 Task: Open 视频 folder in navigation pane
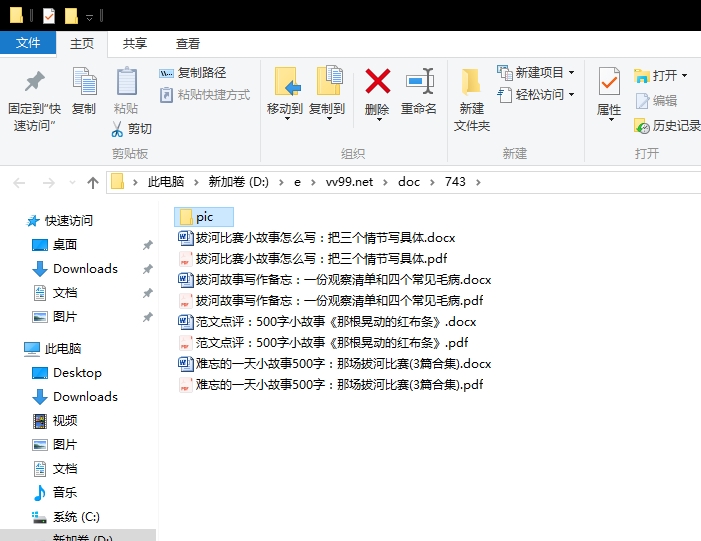click(x=55, y=421)
